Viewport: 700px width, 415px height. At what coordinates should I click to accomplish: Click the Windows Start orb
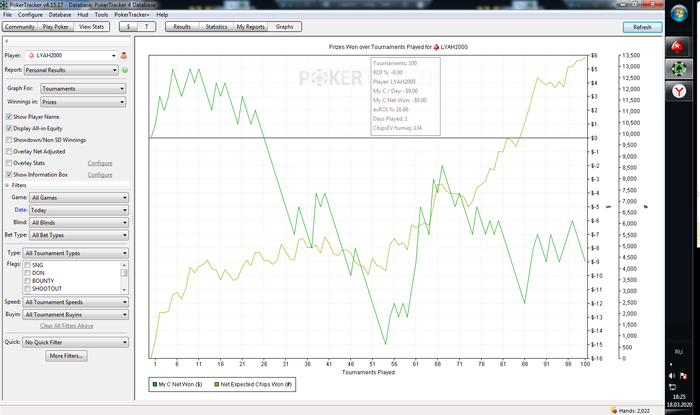coord(679,14)
